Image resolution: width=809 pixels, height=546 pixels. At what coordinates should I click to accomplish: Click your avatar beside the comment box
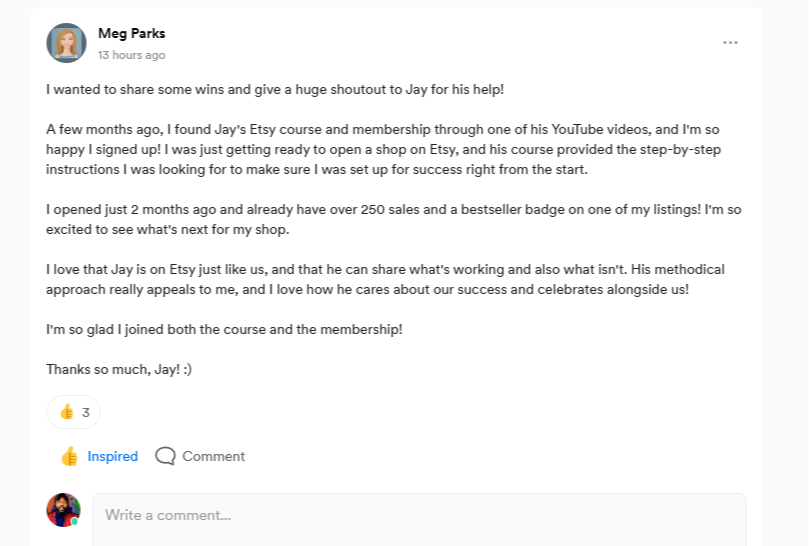pyautogui.click(x=63, y=510)
